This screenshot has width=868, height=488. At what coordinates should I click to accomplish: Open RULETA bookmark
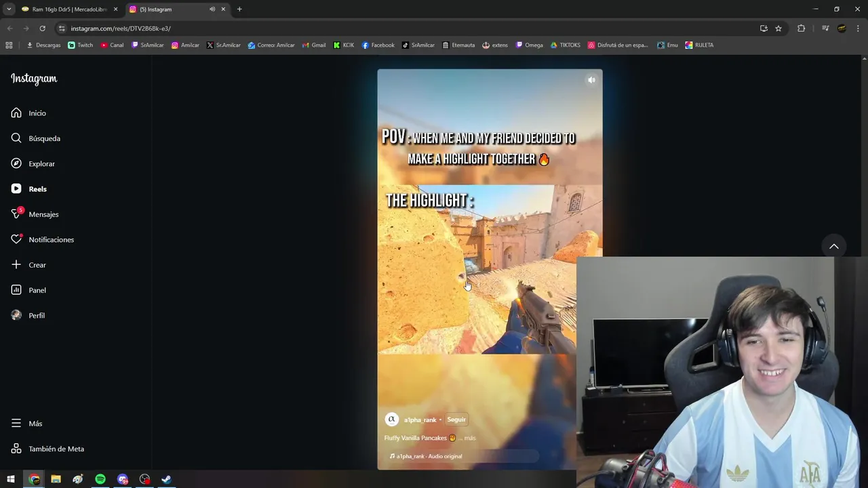(x=699, y=45)
